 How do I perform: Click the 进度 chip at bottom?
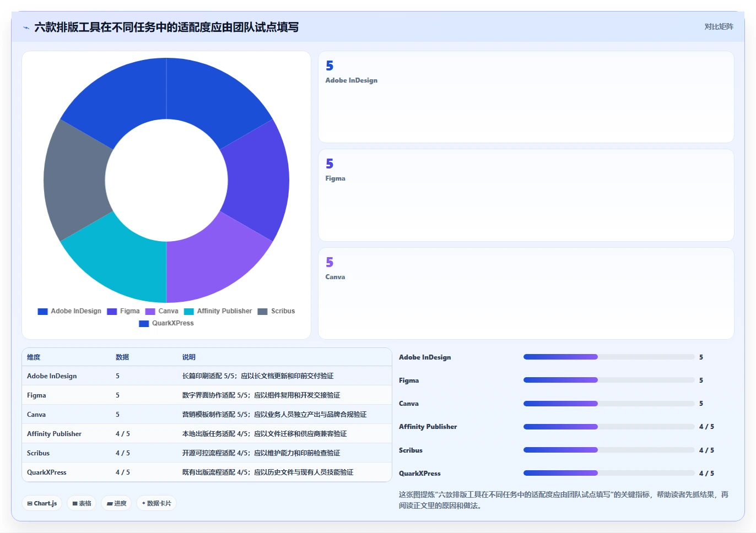pos(116,503)
